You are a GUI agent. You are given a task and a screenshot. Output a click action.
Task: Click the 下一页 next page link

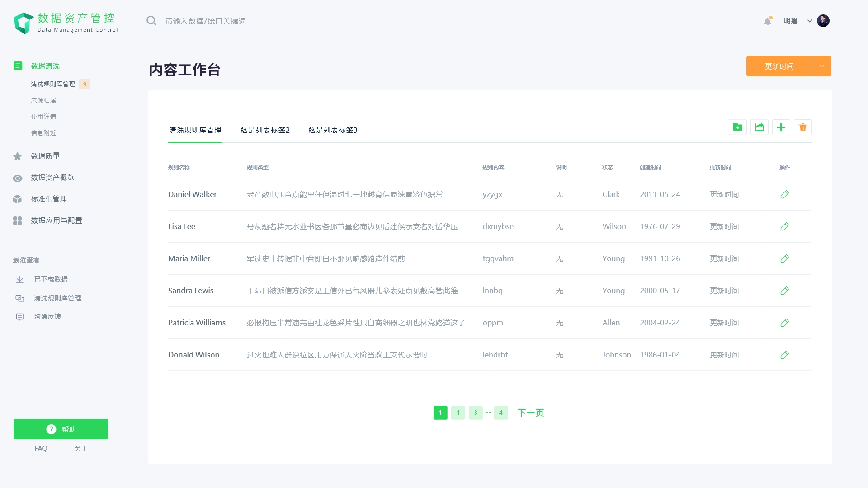[530, 412]
